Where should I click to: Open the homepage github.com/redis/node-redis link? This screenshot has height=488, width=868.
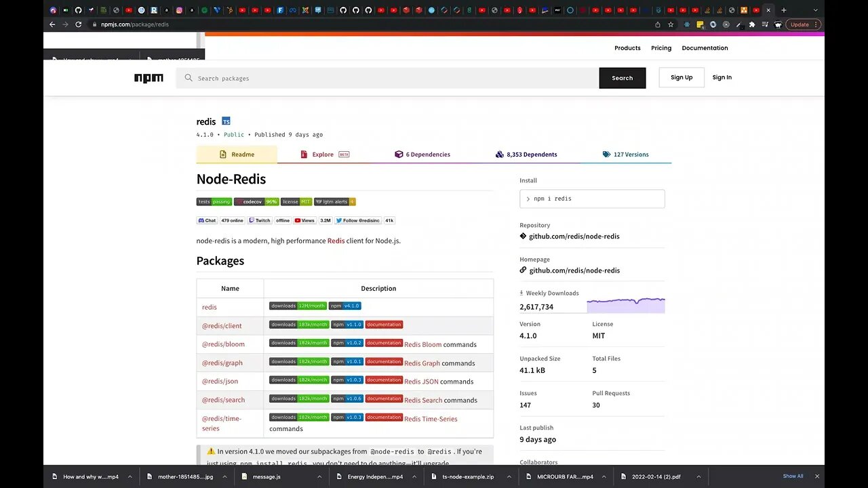(574, 270)
